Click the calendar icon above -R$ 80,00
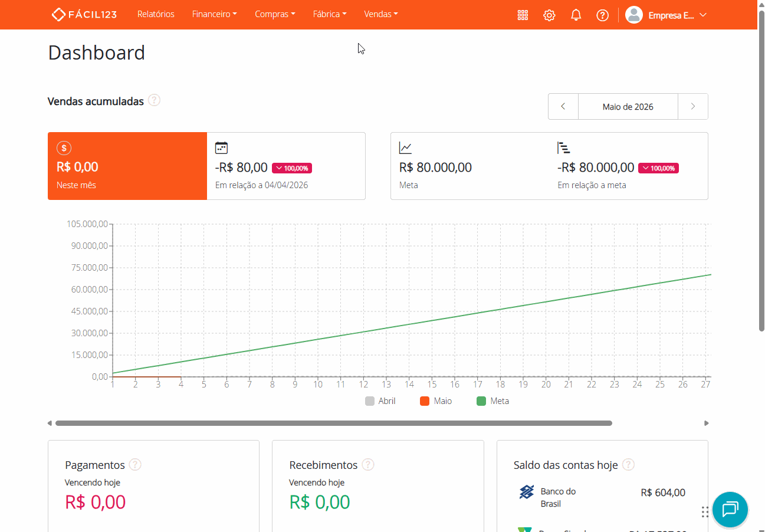 point(221,148)
